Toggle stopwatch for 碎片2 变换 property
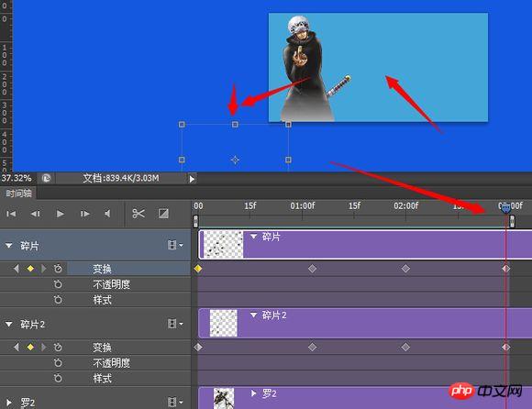 tap(58, 348)
